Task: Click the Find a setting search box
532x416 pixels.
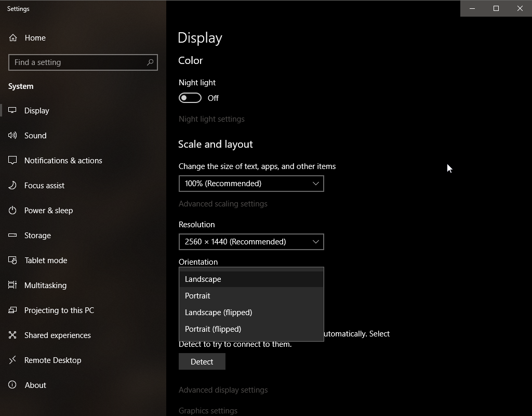Action: pyautogui.click(x=83, y=62)
